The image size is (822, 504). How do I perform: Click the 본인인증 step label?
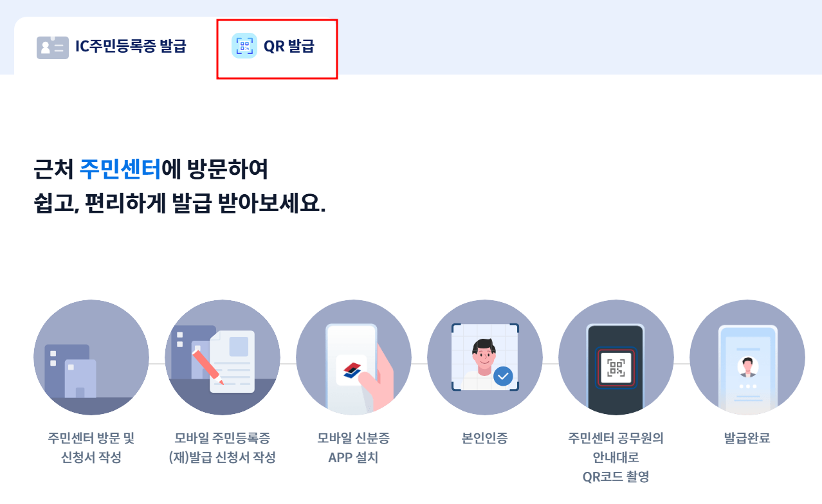(485, 438)
